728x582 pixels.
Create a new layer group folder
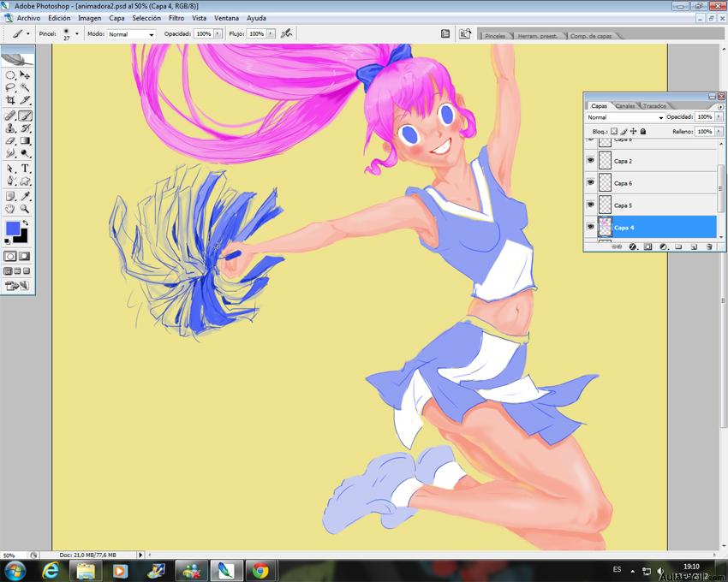(x=678, y=246)
